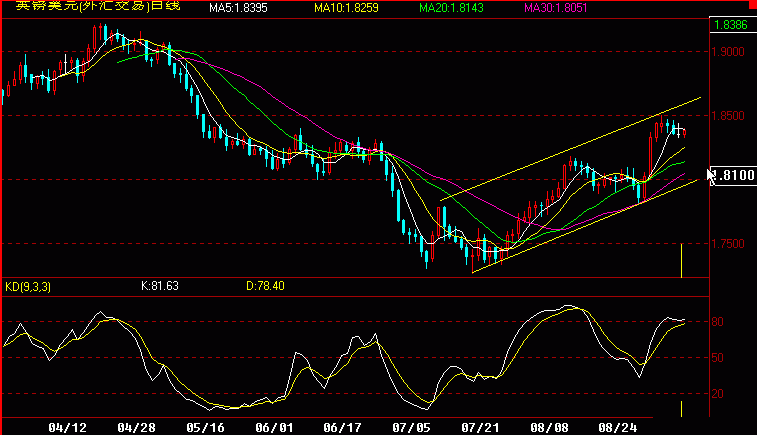Click the 1.9000 price axis label

(728, 52)
